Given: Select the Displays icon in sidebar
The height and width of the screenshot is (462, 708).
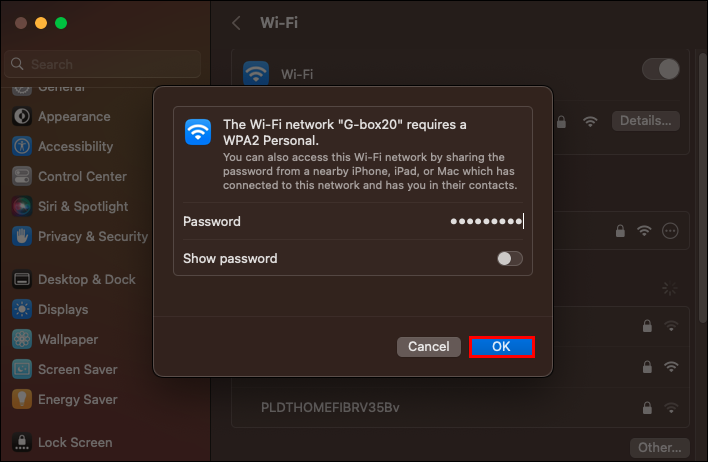Looking at the screenshot, I should click(22, 309).
